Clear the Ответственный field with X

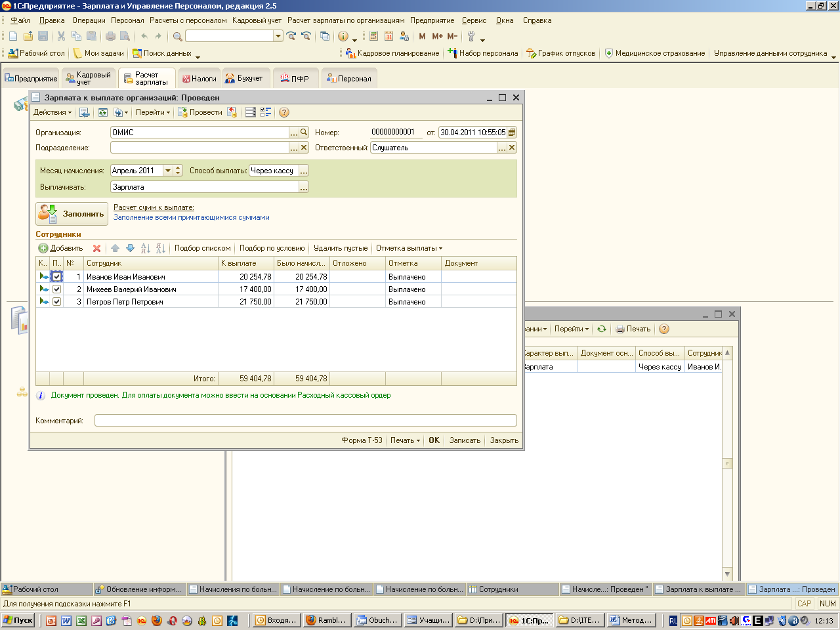click(512, 148)
